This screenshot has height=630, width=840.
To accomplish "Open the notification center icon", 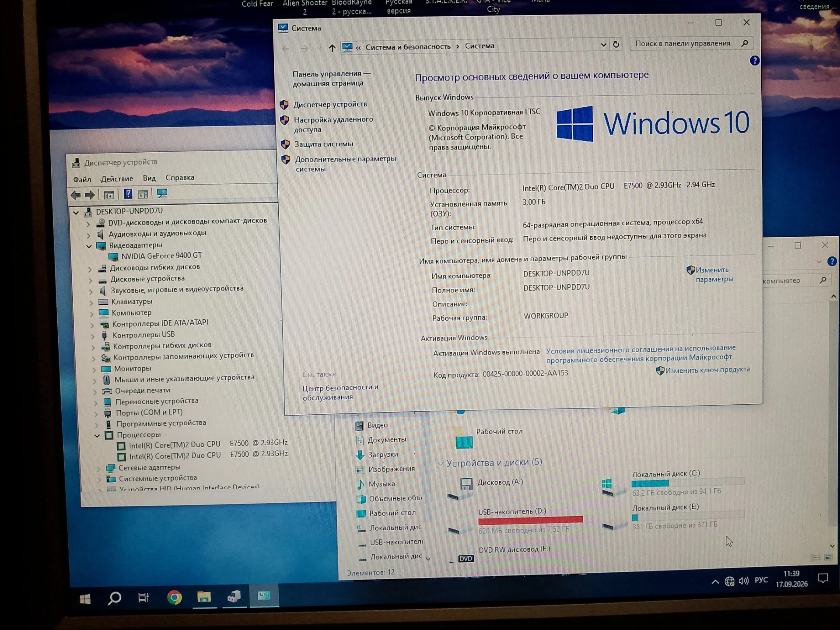I will coord(823,579).
